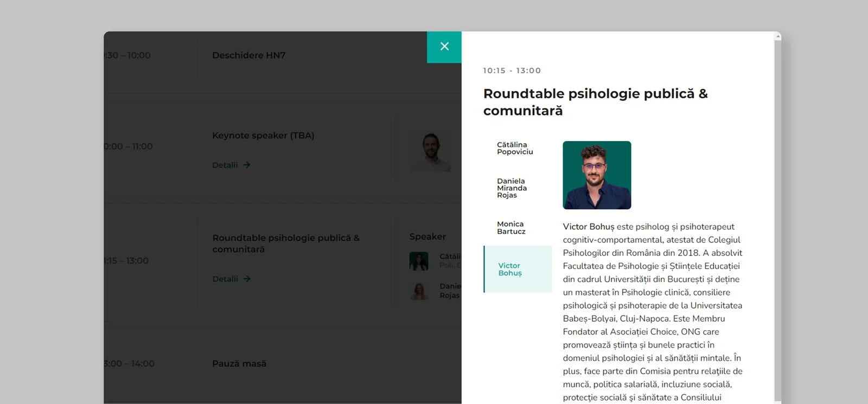Screen dimensions: 868x404
Task: Click Daniela Rojas small avatar in schedule
Action: point(419,291)
